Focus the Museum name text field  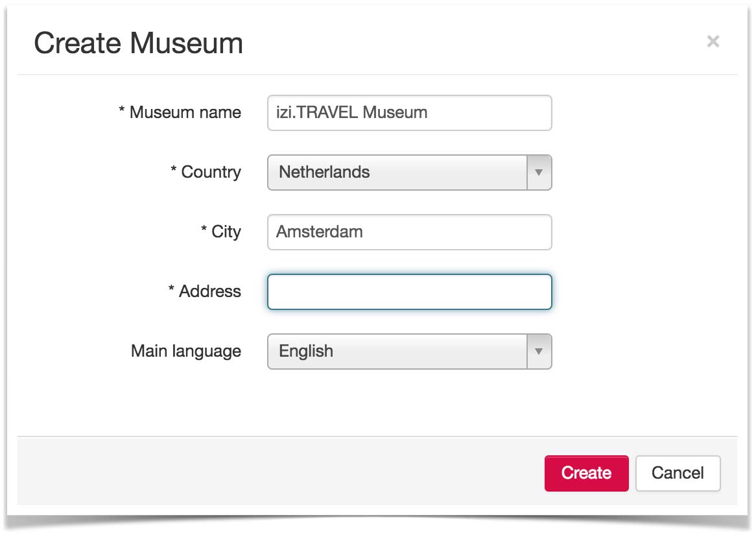[x=409, y=112]
